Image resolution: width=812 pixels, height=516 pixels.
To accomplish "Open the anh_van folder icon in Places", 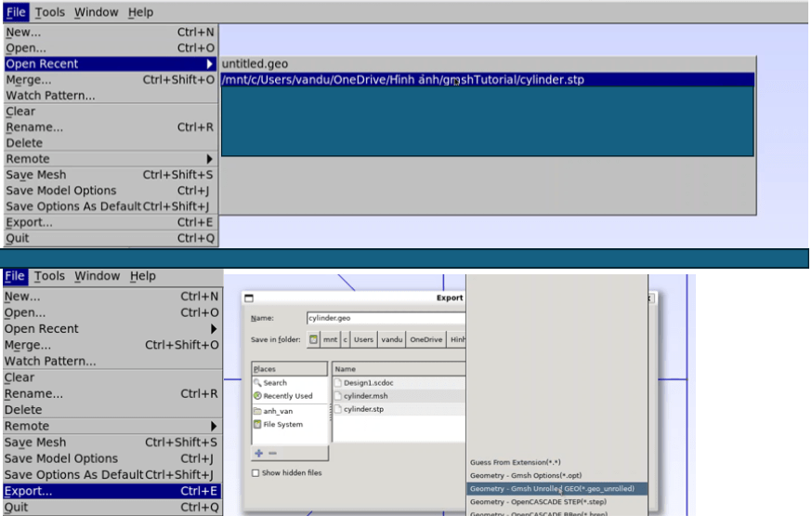I will [257, 411].
